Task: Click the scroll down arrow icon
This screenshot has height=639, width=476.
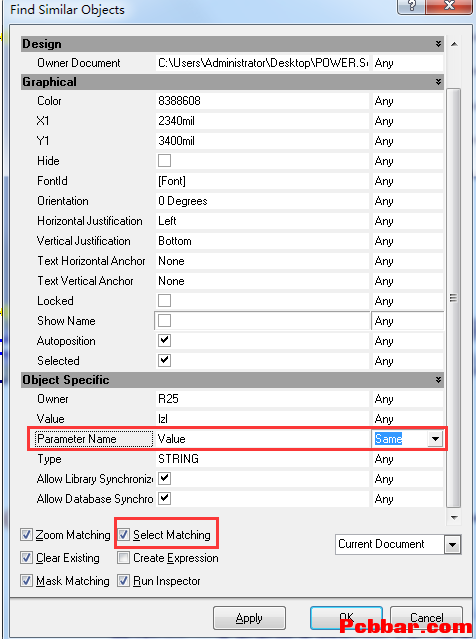Action: click(x=454, y=518)
